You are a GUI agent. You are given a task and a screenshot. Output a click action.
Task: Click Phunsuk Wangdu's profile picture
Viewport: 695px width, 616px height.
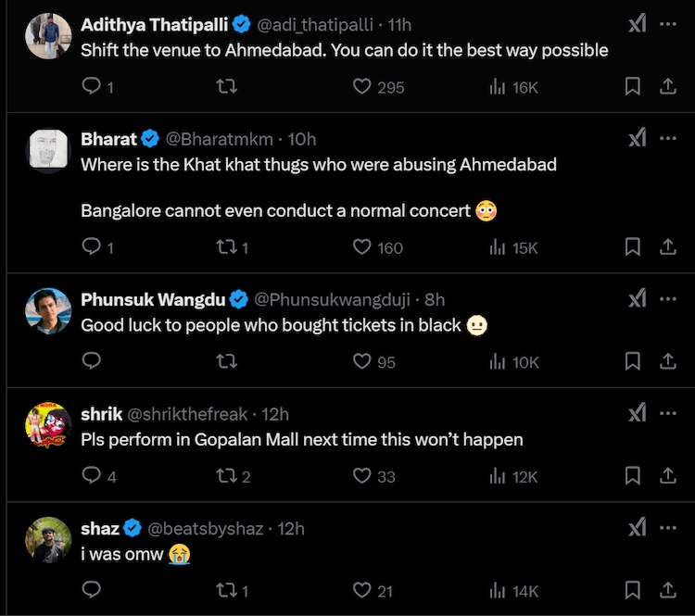[x=48, y=311]
